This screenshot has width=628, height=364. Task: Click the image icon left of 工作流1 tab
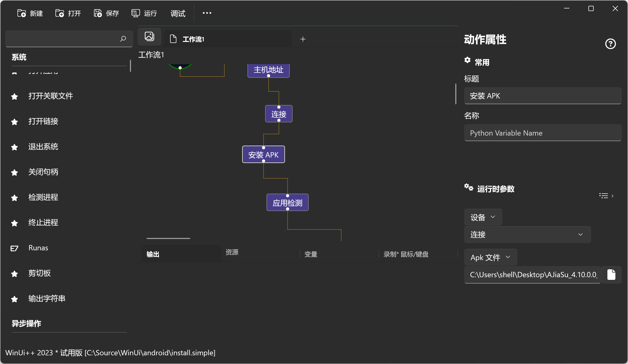click(x=149, y=37)
